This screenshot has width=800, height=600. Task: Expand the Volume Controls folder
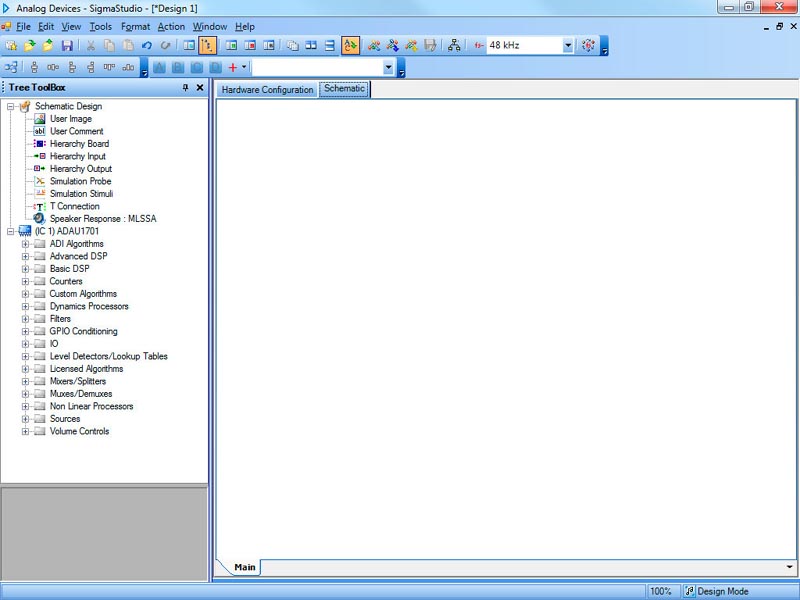pos(25,432)
